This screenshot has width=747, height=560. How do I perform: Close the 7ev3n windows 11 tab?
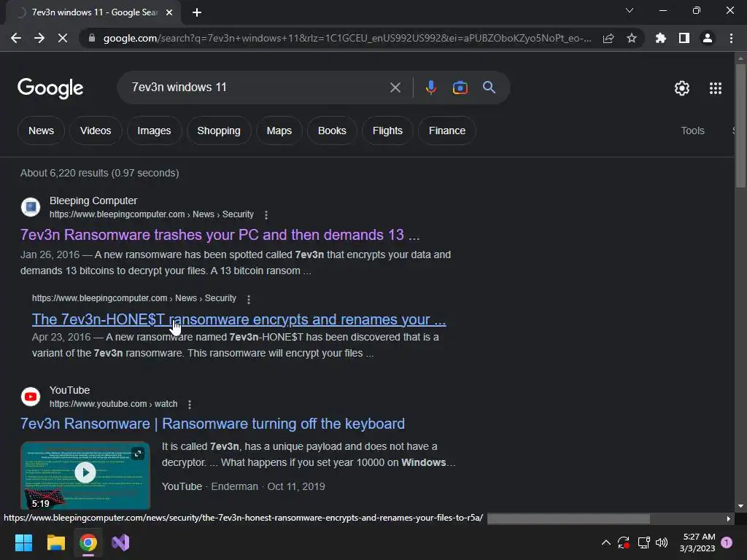point(169,12)
